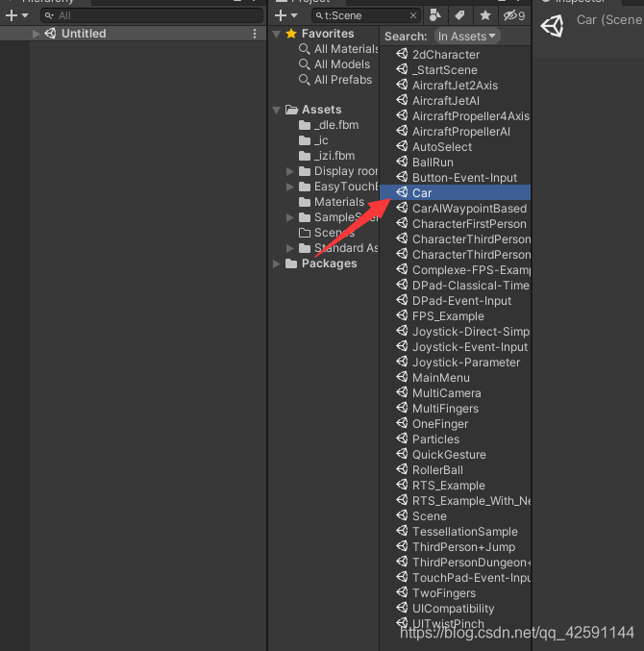Select the Joystick-Parameter scene asset
Viewport: 644px width, 651px height.
click(x=455, y=362)
